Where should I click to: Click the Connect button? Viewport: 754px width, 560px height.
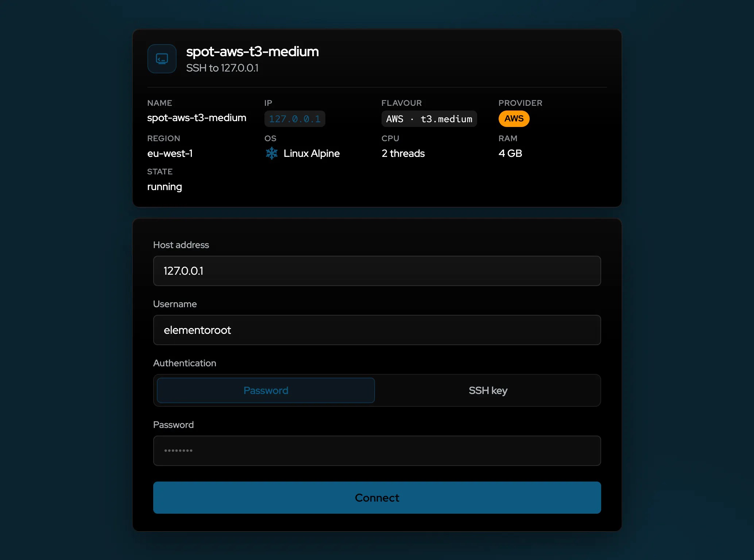[377, 498]
